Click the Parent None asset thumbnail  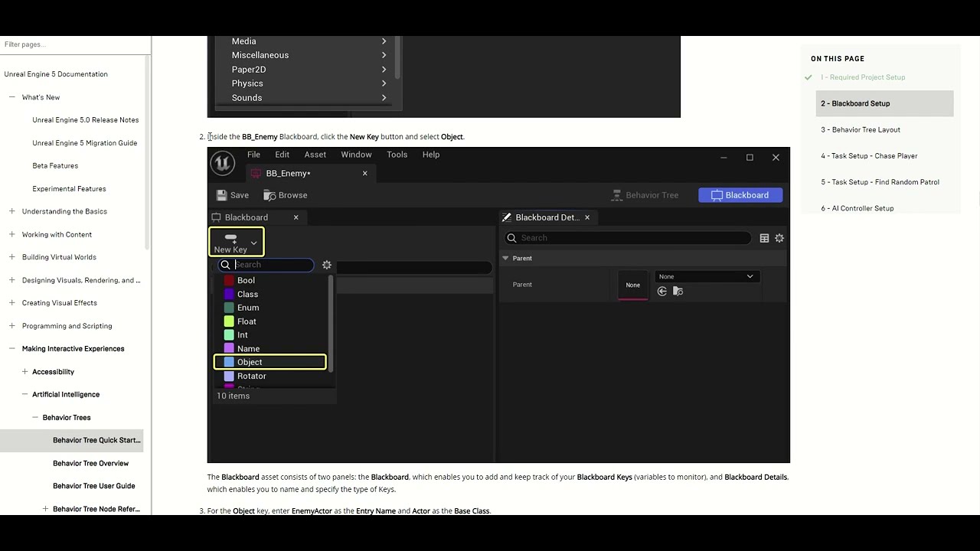coord(633,285)
